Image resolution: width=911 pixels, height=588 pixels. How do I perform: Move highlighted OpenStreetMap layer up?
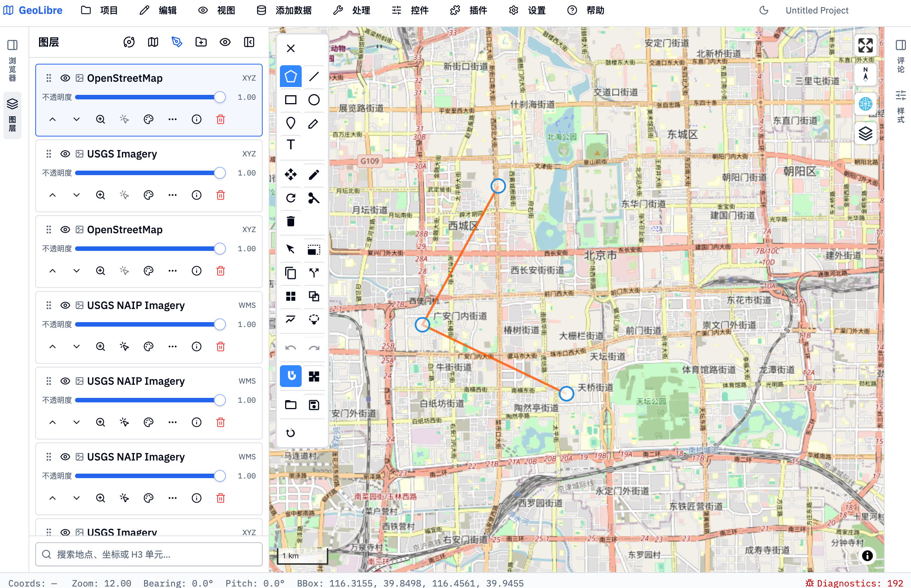[53, 120]
